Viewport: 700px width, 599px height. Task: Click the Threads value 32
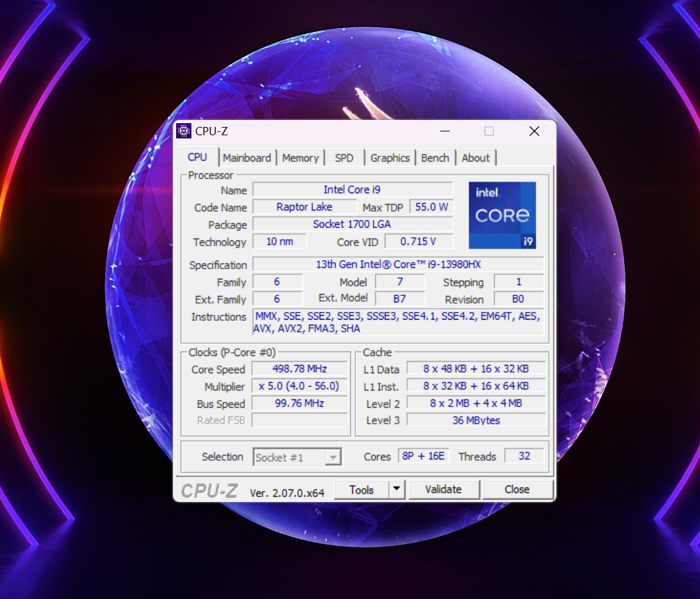click(x=524, y=456)
